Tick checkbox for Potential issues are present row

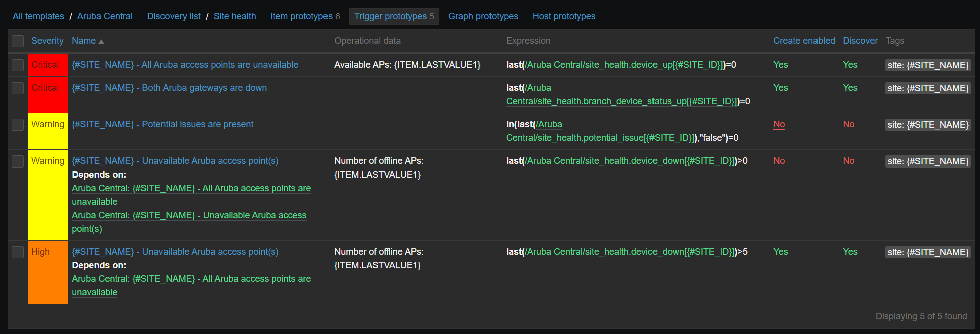[18, 125]
